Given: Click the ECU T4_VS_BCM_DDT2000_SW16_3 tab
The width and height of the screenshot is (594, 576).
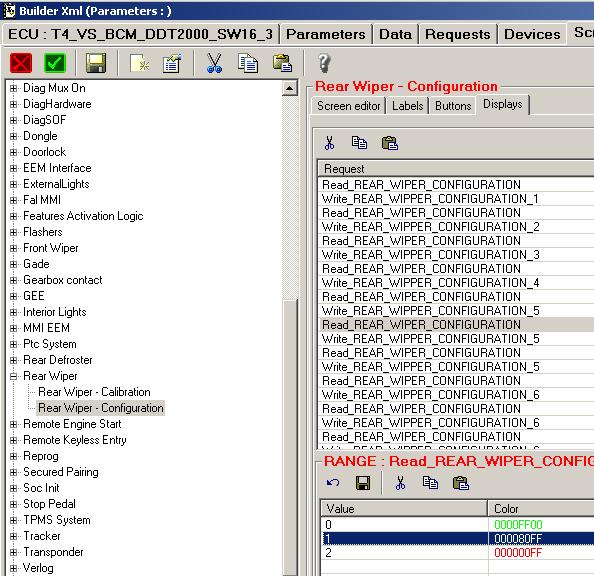Looking at the screenshot, I should point(141,34).
